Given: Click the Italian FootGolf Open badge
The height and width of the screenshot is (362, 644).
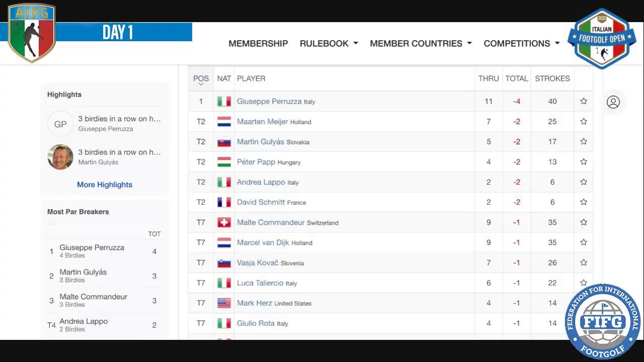Looking at the screenshot, I should click(x=602, y=38).
